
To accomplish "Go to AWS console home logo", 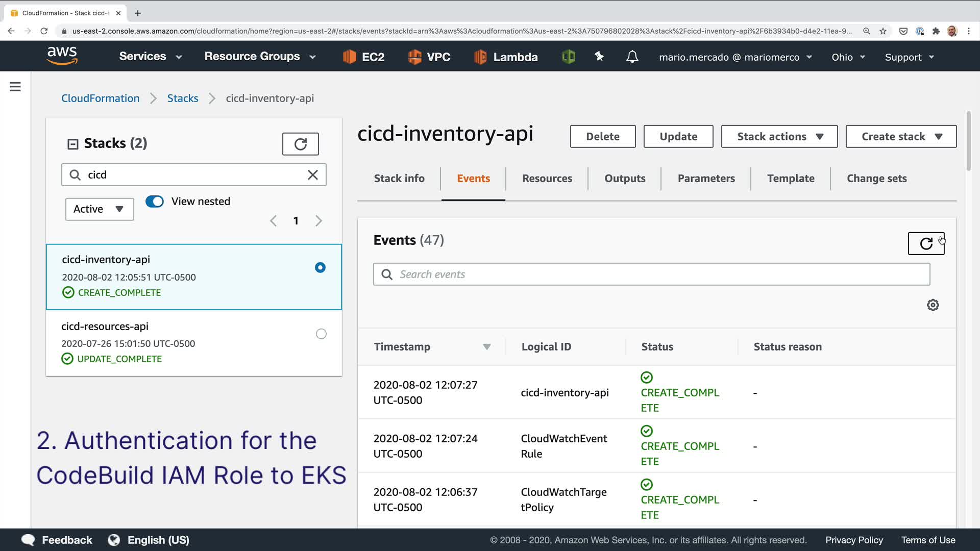I will point(62,56).
